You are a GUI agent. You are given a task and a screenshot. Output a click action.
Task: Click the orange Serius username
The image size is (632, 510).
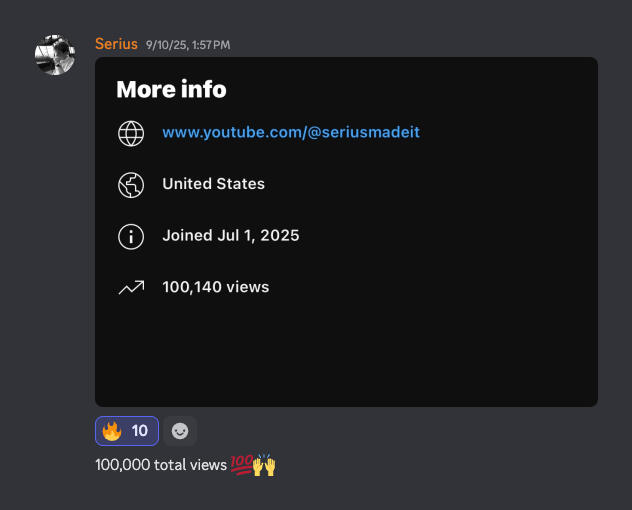point(116,44)
